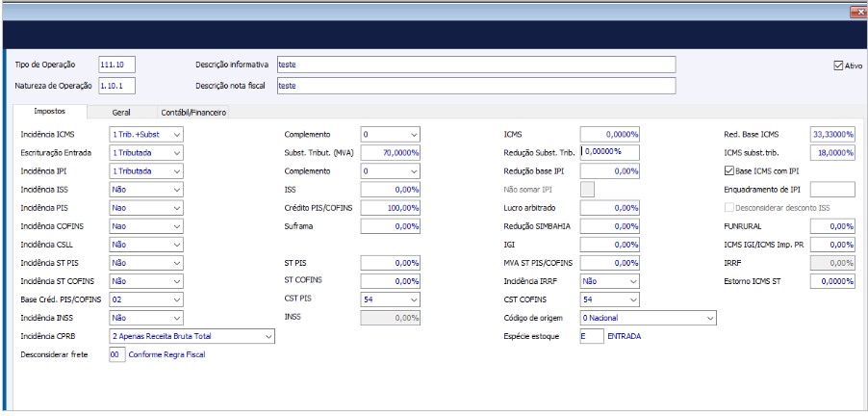Click Redução base IPI field
868x416 pixels.
point(610,171)
